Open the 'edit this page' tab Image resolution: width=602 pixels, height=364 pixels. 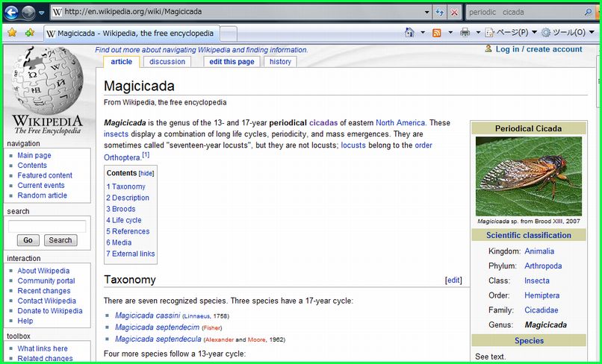click(232, 62)
